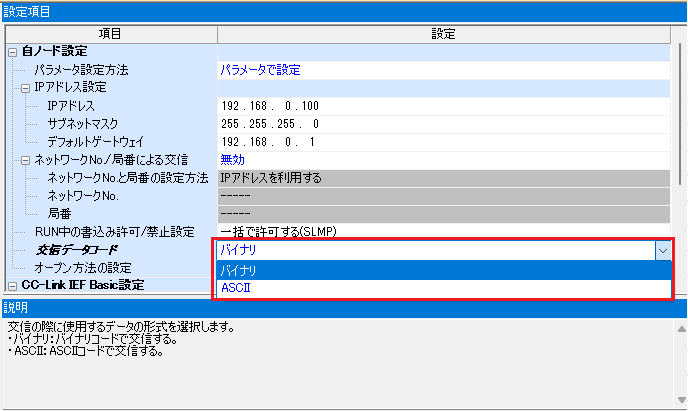
Task: Select the ネットワークNo.と局番の設定方法 row
Action: [x=127, y=178]
